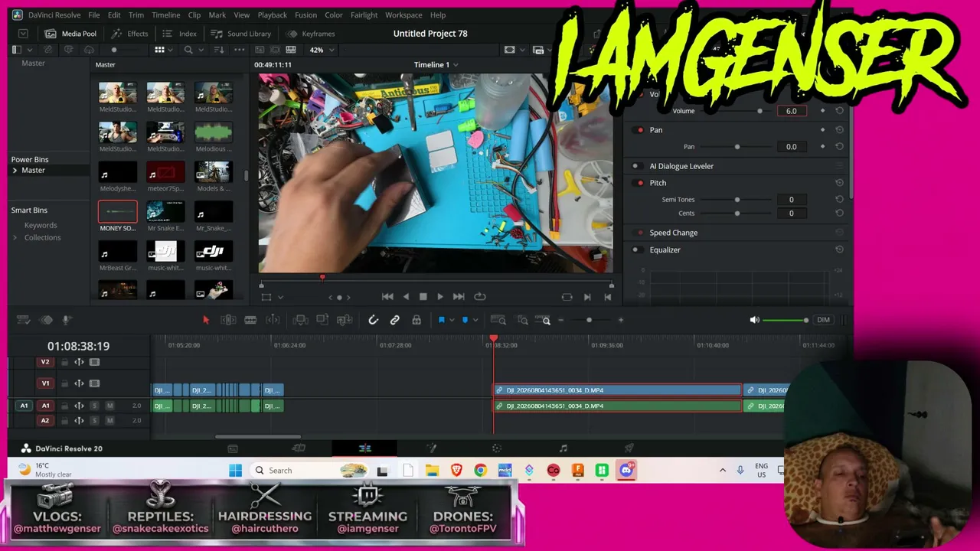
Task: Click the viewer Stop button
Action: (x=423, y=297)
